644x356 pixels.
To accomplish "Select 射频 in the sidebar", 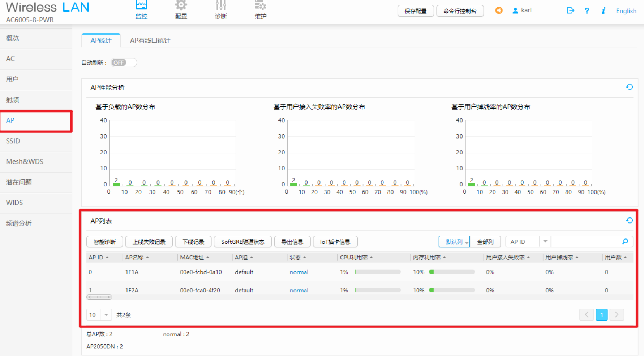I will point(36,100).
